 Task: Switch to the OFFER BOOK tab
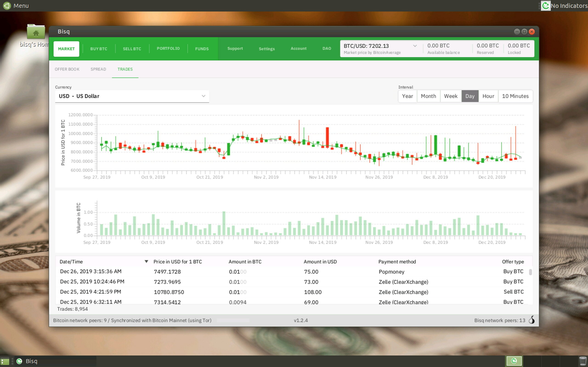pos(67,69)
